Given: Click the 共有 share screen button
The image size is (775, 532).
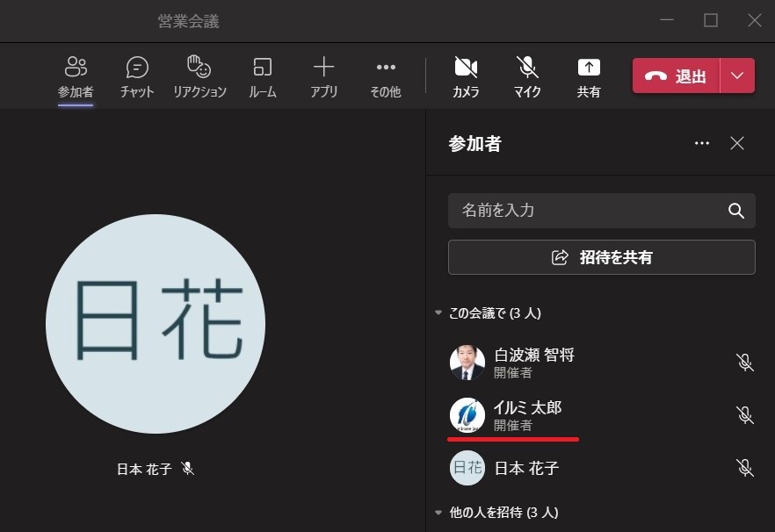Looking at the screenshot, I should (589, 77).
